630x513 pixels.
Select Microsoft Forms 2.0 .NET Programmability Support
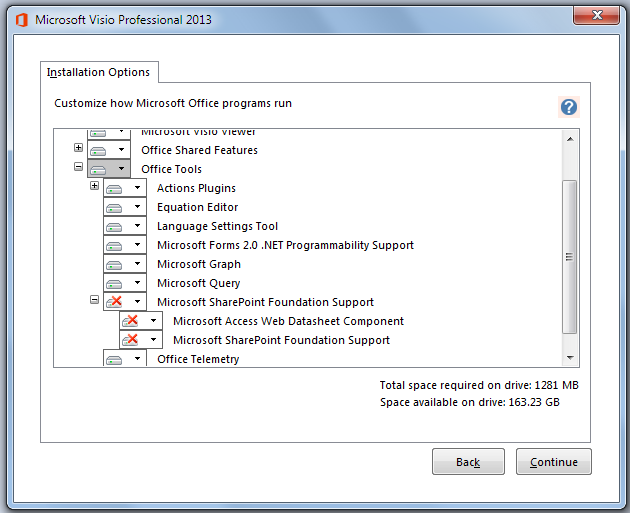click(x=285, y=245)
